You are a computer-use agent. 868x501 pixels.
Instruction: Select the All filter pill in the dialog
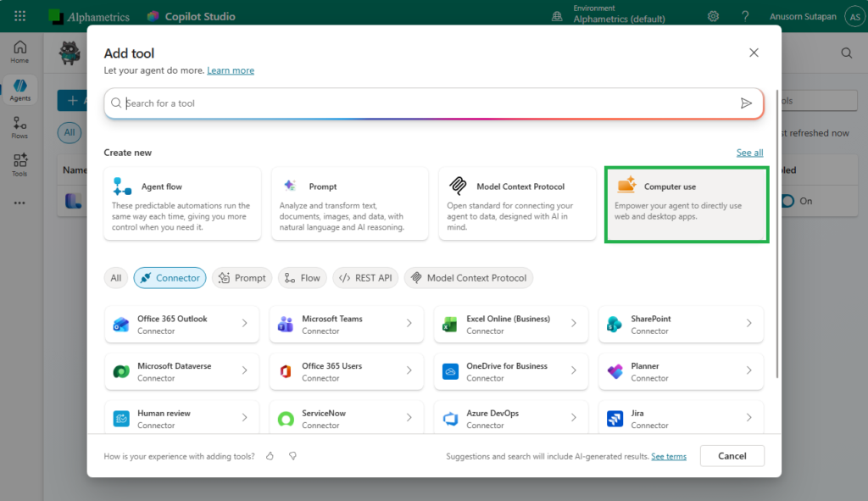click(115, 278)
